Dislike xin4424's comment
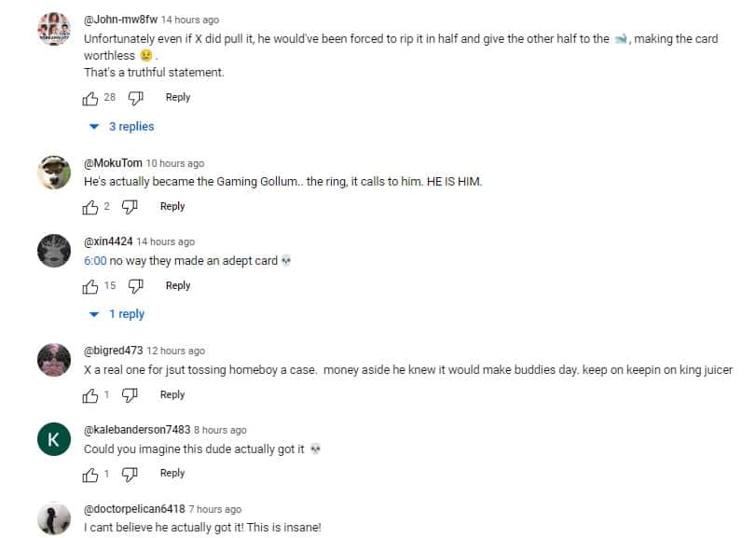Viewport: 756px width, 538px height. 136,285
